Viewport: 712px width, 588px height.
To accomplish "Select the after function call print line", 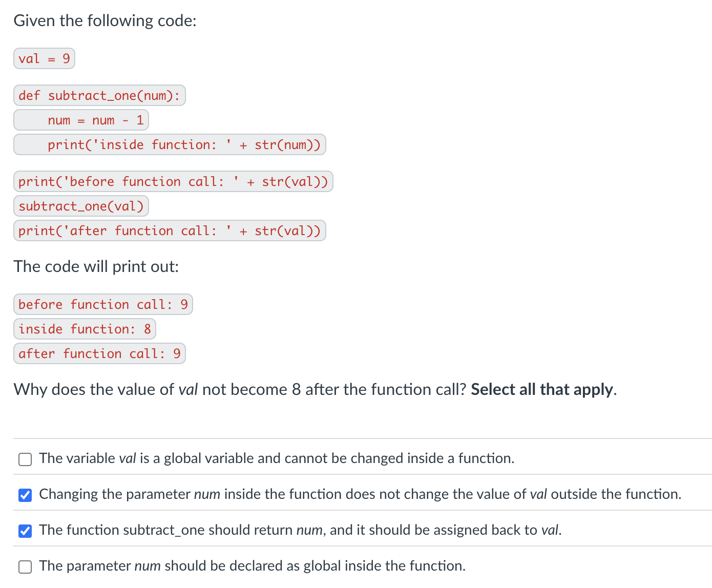I will coord(170,230).
